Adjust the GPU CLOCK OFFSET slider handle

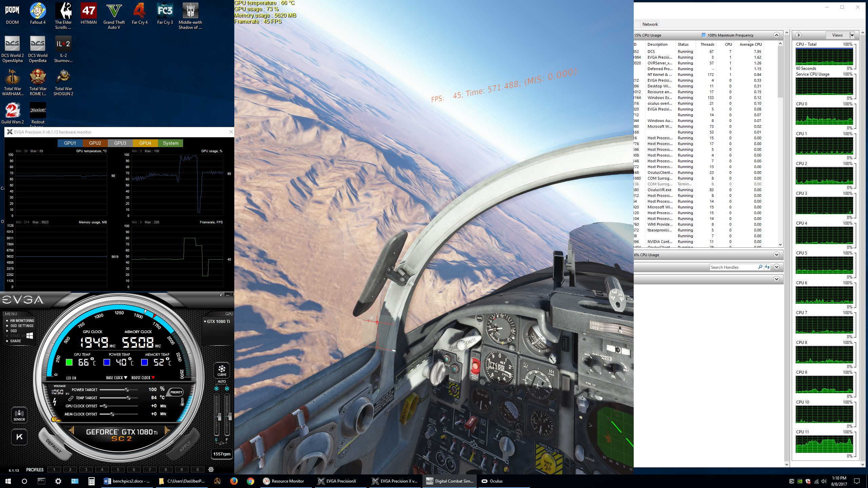(x=105, y=406)
